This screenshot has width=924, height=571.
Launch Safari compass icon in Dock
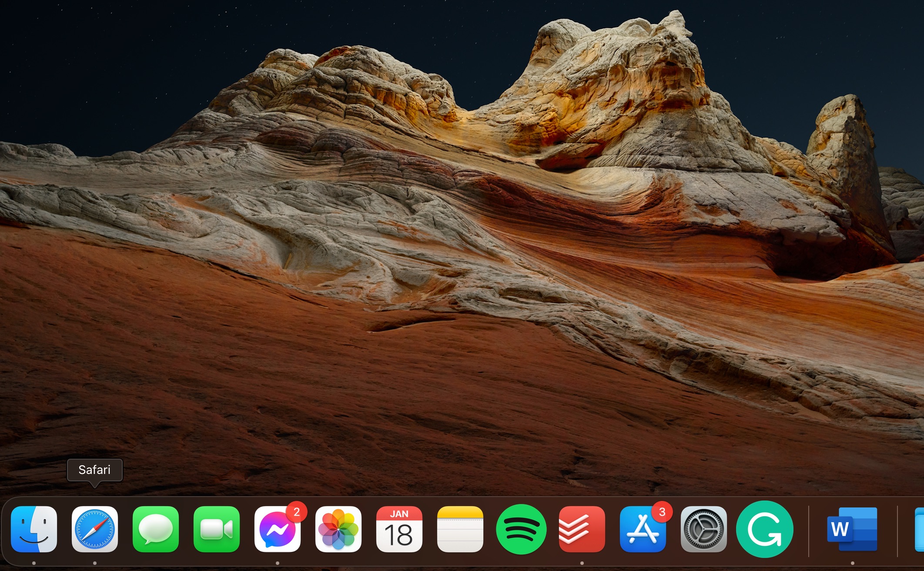click(95, 529)
